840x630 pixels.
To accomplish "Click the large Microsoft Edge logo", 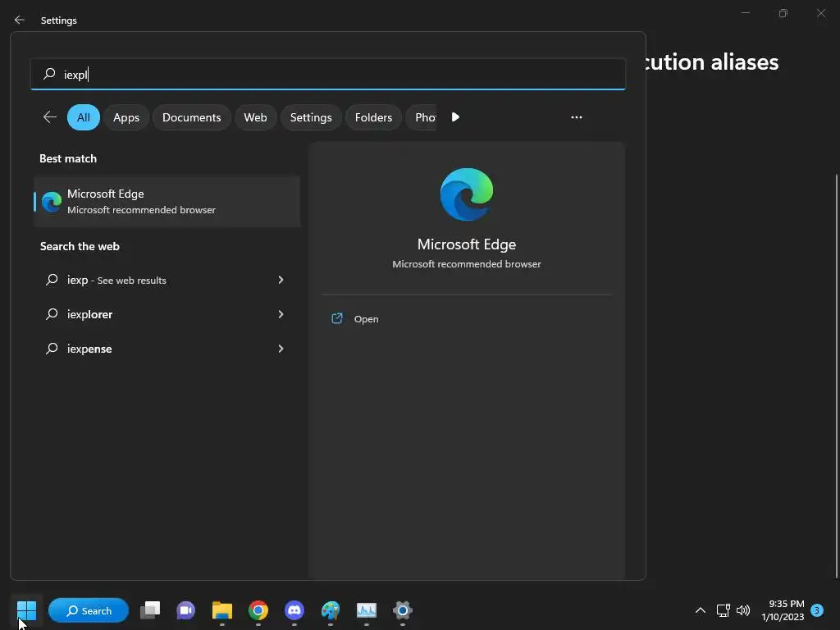I will pyautogui.click(x=467, y=194).
